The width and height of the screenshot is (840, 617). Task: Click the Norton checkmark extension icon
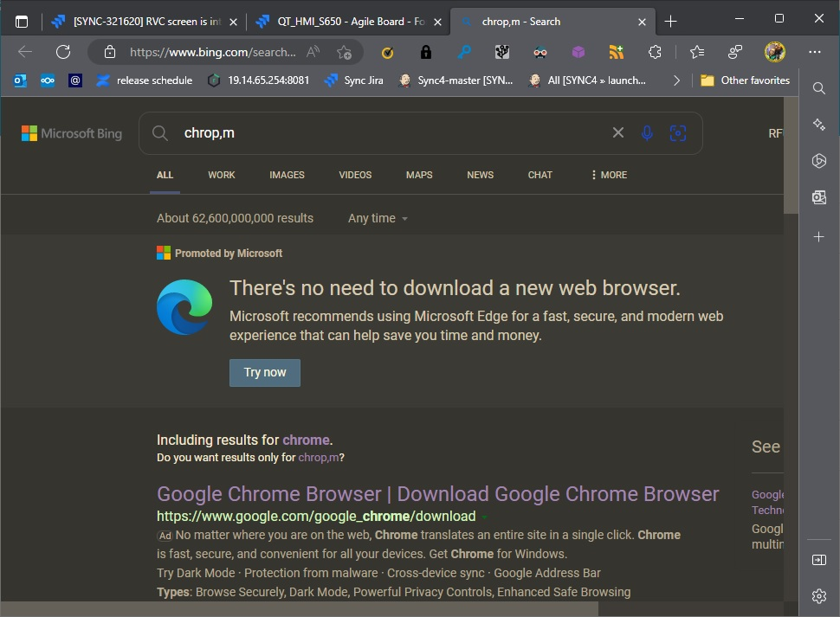coord(387,53)
